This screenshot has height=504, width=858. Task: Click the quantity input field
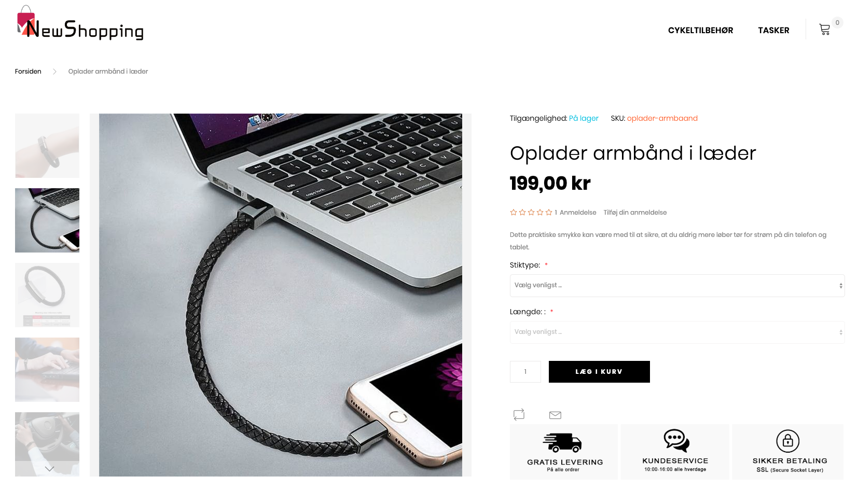pyautogui.click(x=525, y=372)
